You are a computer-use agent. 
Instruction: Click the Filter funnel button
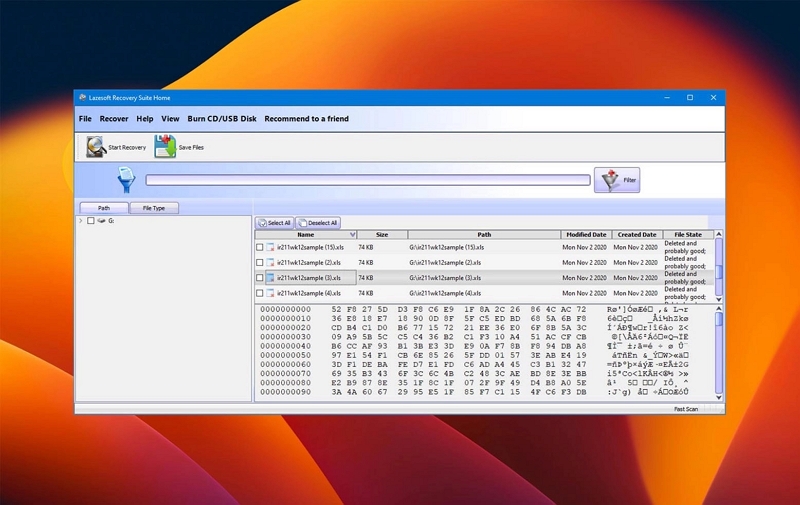pos(617,180)
